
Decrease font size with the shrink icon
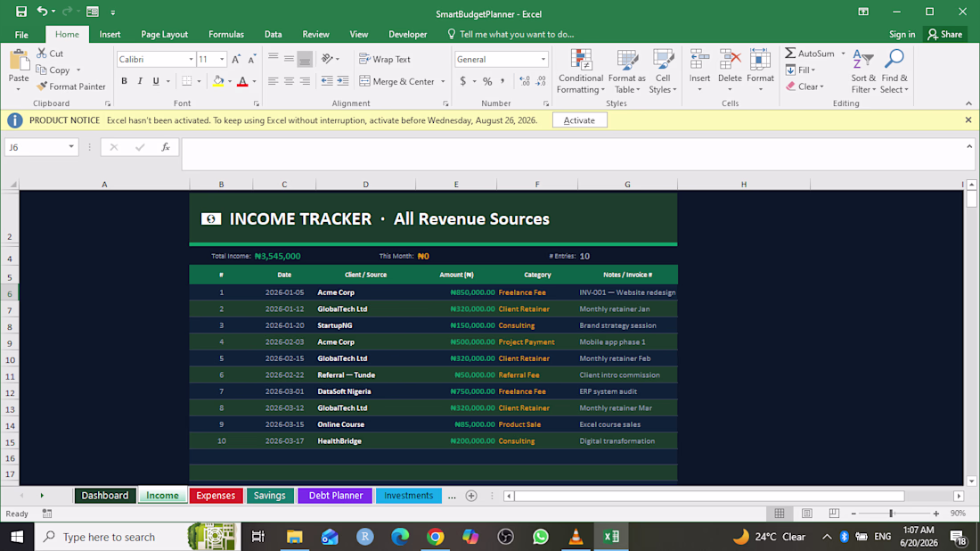252,60
